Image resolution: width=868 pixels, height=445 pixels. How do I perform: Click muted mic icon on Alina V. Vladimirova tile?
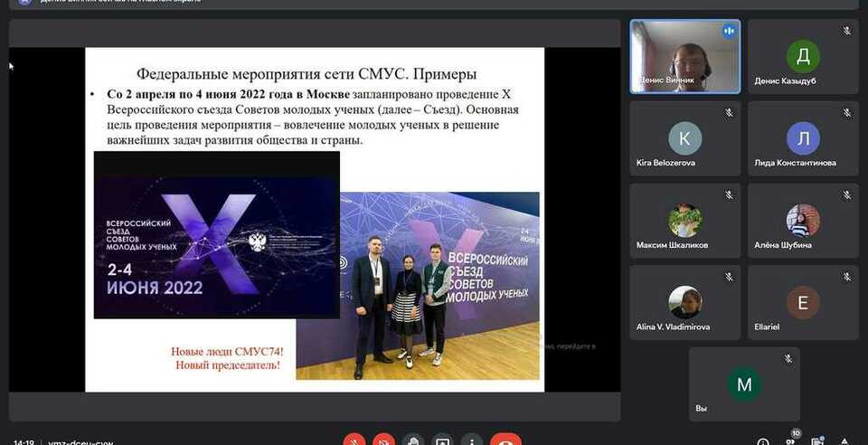pos(729,277)
